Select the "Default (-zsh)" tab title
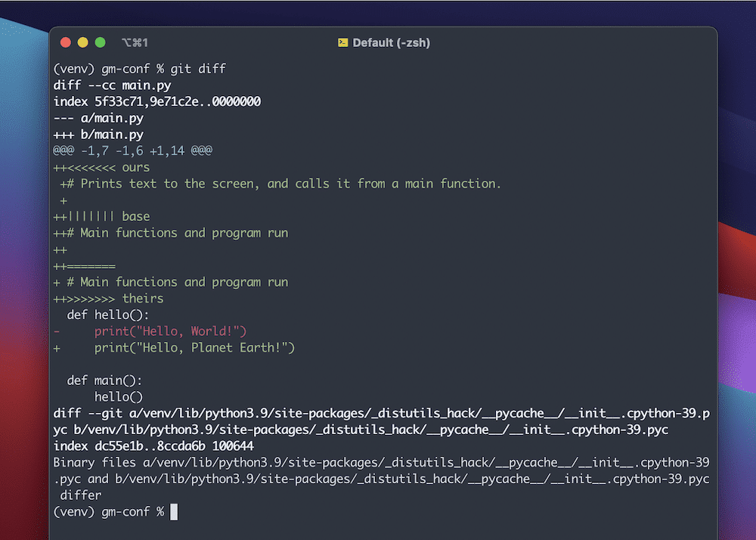Image resolution: width=756 pixels, height=540 pixels. 390,42
